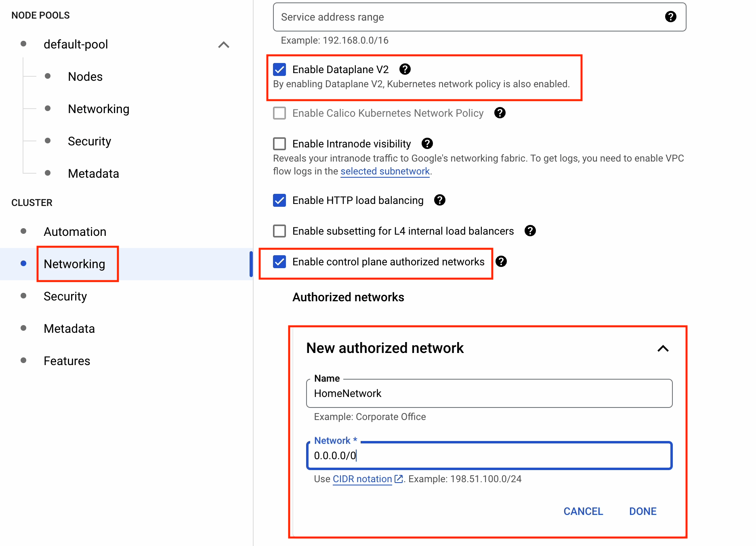
Task: Follow the selected subnetwork link
Action: click(385, 171)
